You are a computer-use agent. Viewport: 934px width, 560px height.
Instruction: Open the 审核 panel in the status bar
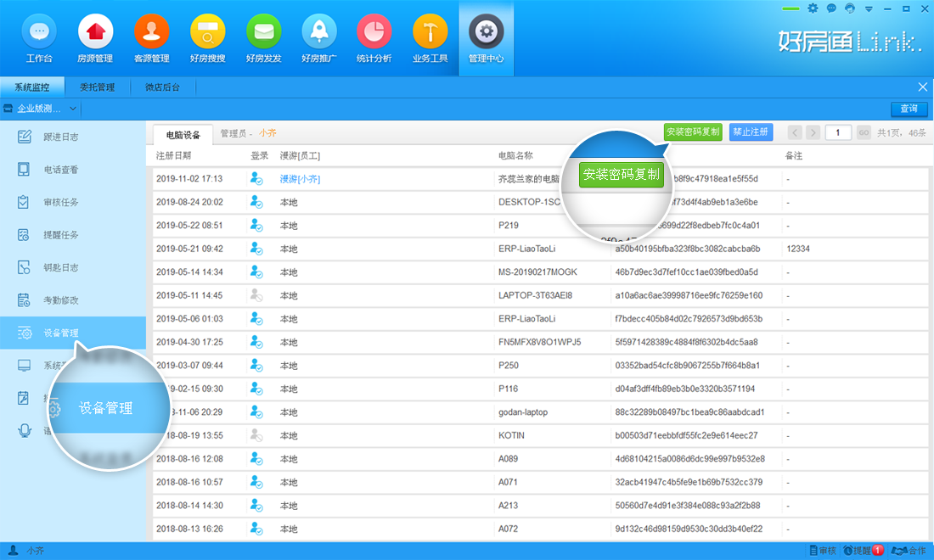coord(824,550)
